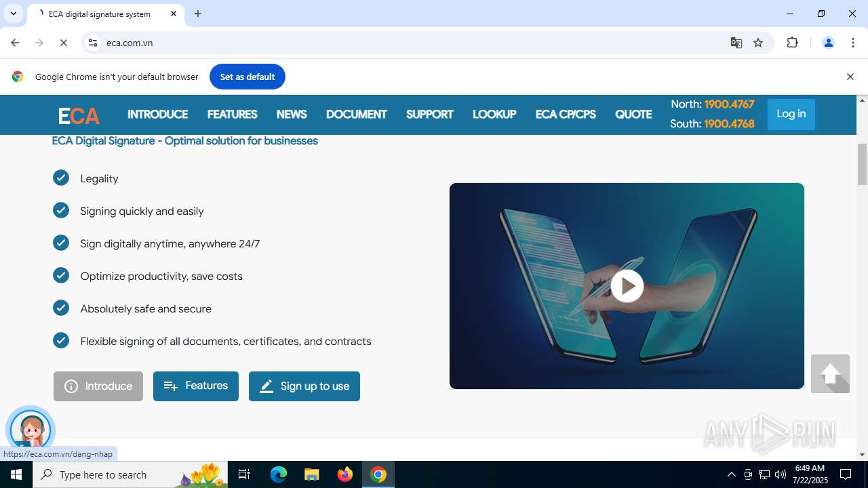Open Firefox from the taskbar
Image resolution: width=868 pixels, height=488 pixels.
coord(345,474)
